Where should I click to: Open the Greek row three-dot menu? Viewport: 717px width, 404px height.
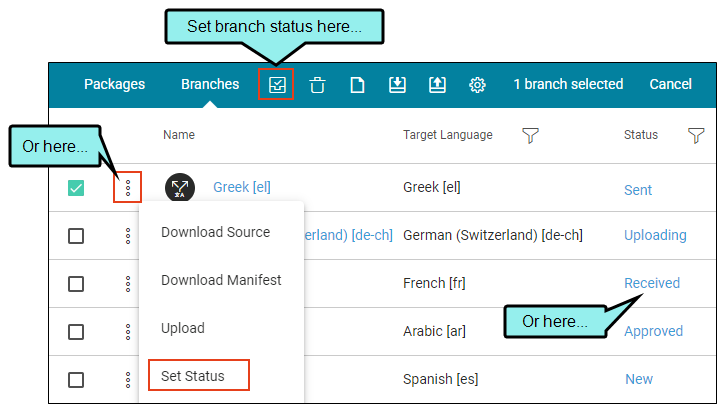[x=127, y=187]
